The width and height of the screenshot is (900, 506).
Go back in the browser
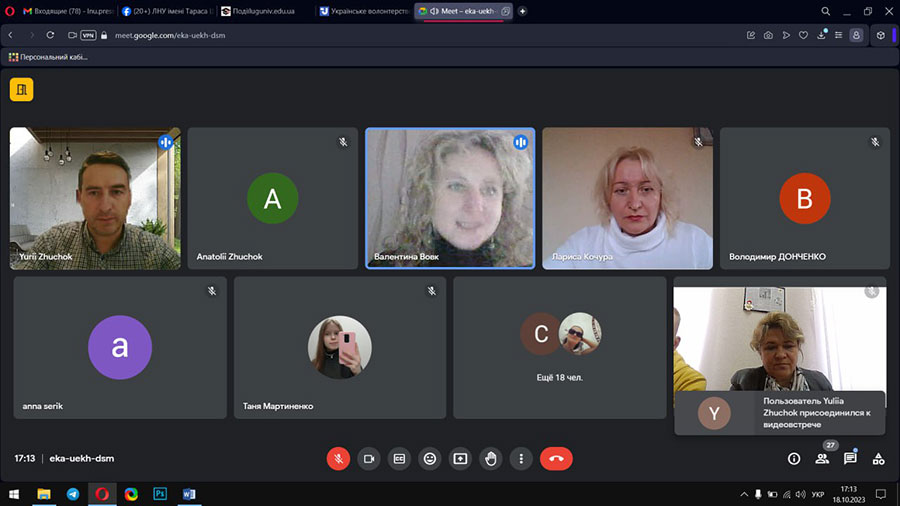point(10,35)
